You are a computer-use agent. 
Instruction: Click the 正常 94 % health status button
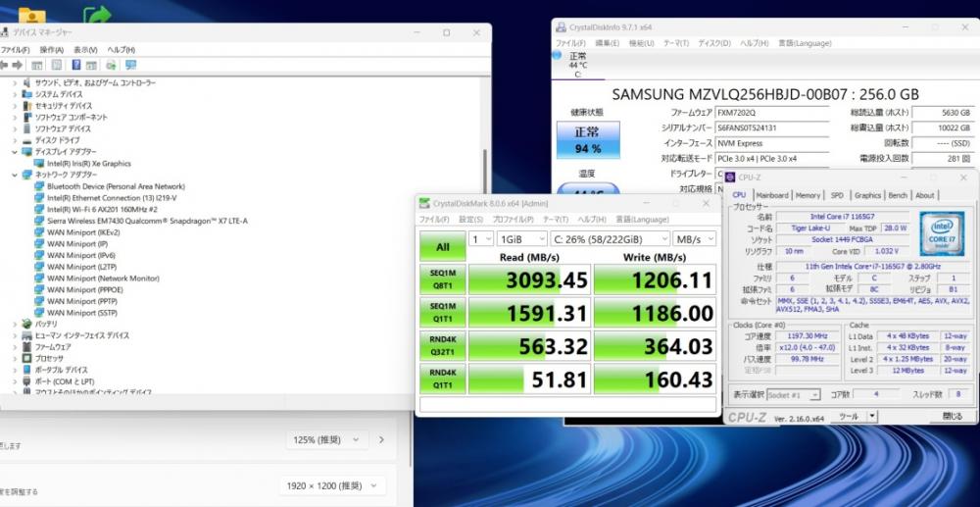(x=588, y=140)
